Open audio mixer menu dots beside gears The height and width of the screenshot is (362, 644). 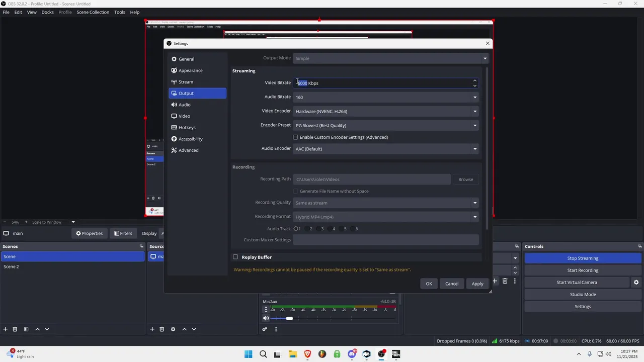(276, 329)
